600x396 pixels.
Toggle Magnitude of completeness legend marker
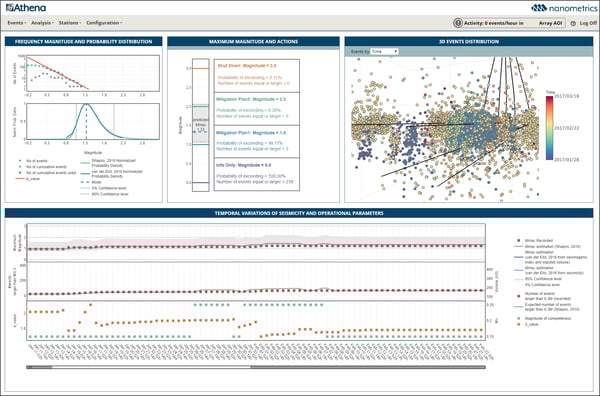click(518, 318)
